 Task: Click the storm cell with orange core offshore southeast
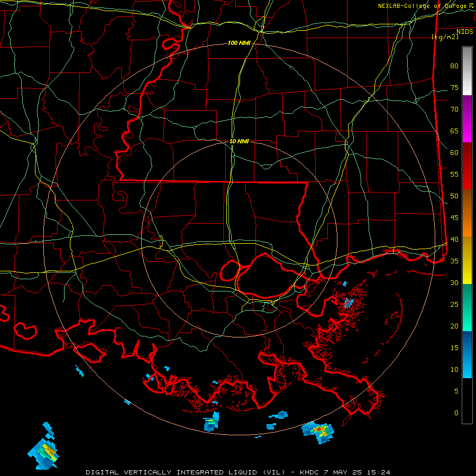point(318,432)
